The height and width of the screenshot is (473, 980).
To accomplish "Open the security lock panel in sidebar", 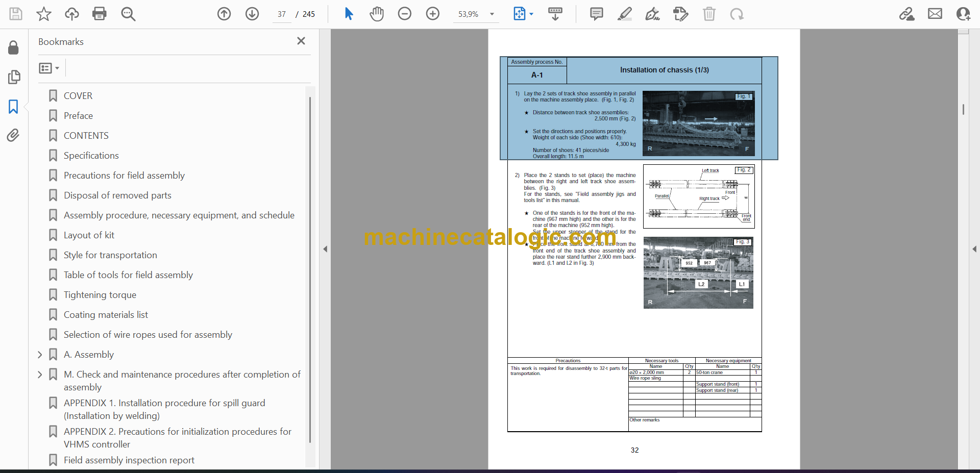I will pos(14,47).
